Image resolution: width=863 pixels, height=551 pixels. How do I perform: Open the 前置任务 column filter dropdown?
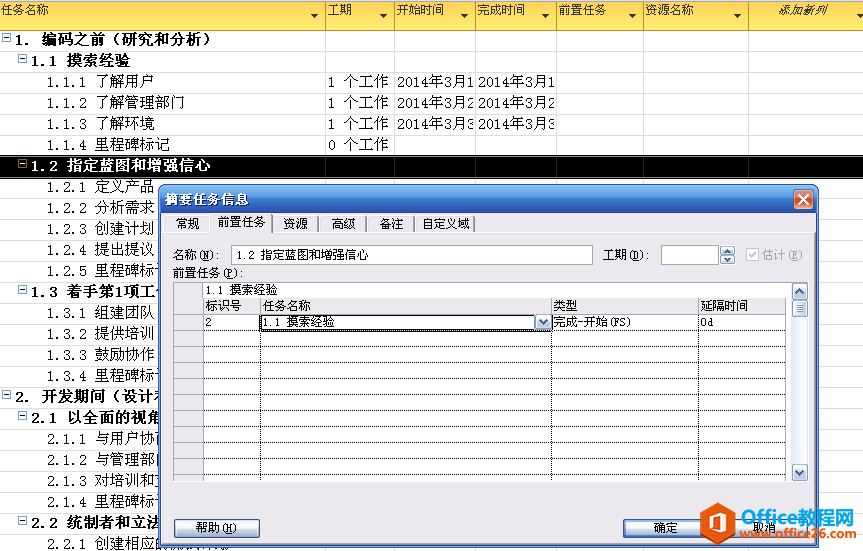click(x=632, y=15)
